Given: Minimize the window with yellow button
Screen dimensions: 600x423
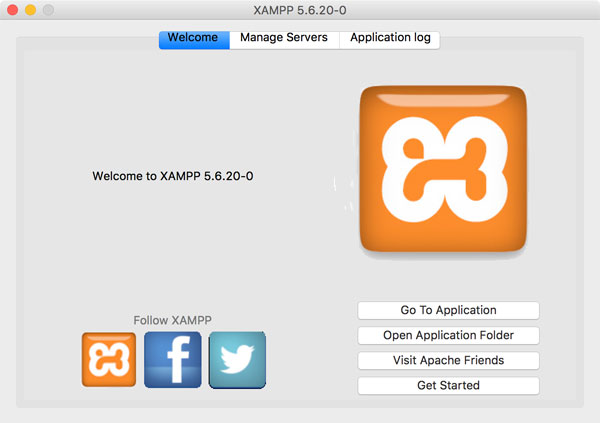Looking at the screenshot, I should [31, 10].
